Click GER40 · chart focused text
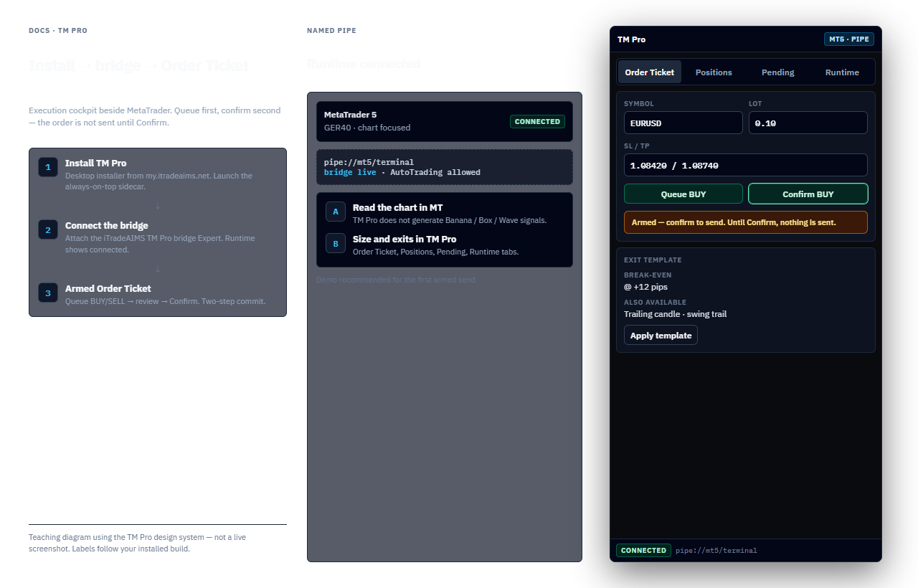Screen dimensions: 918x588 tap(367, 128)
